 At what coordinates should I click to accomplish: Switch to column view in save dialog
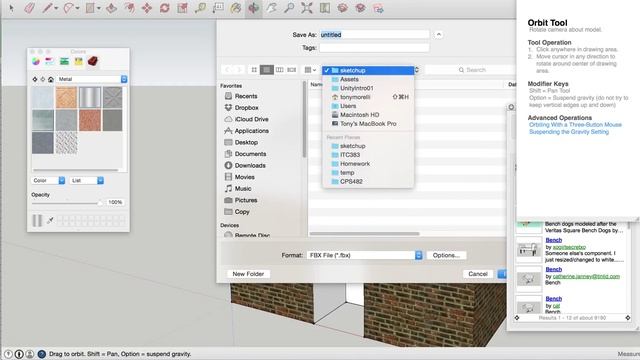[x=279, y=70]
